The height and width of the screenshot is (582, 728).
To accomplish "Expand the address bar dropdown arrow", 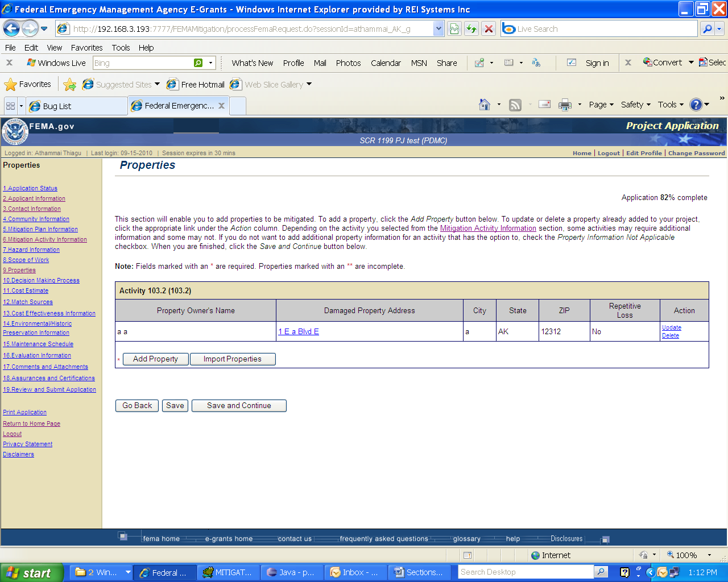I will click(x=439, y=28).
